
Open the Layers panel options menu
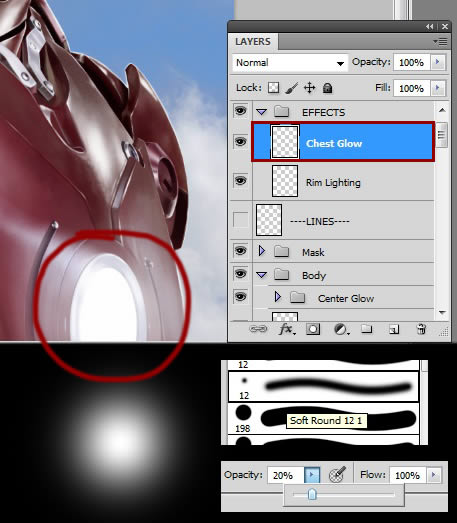click(440, 42)
